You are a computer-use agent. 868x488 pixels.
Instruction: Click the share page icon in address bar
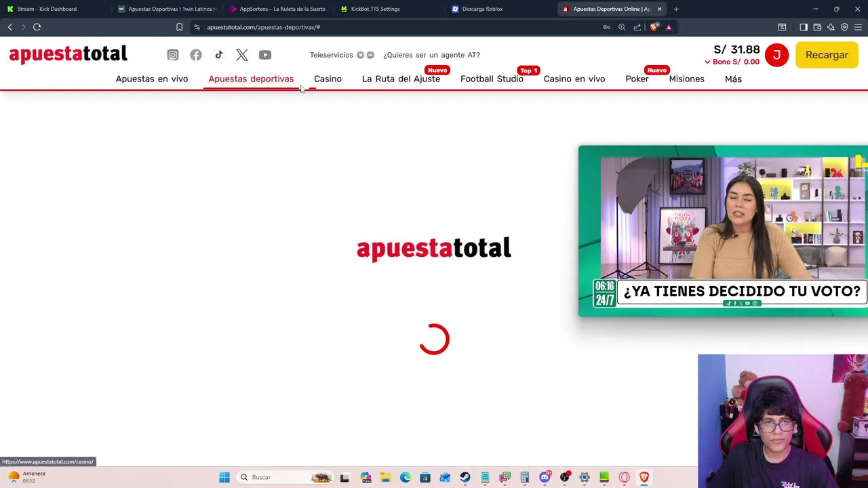(637, 27)
